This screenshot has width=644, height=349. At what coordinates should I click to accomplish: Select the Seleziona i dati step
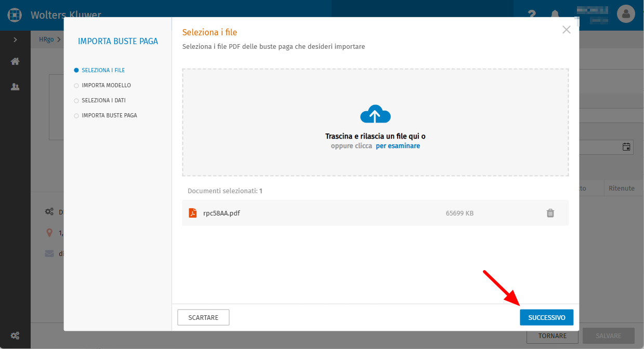pos(100,100)
